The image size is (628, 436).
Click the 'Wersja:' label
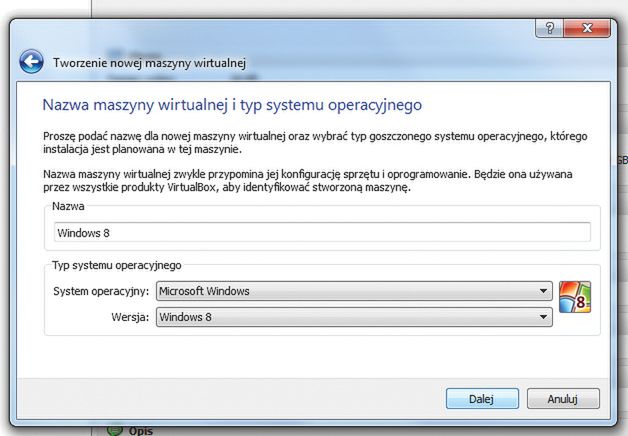coord(130,317)
